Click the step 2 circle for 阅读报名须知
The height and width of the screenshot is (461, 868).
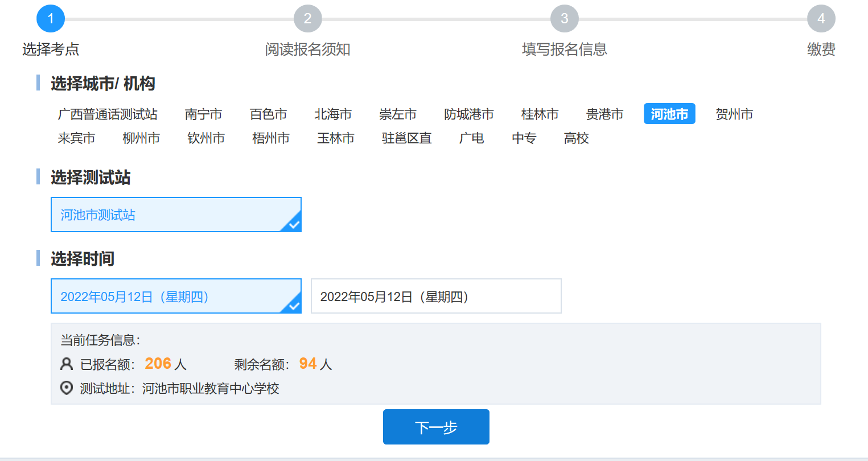[307, 19]
